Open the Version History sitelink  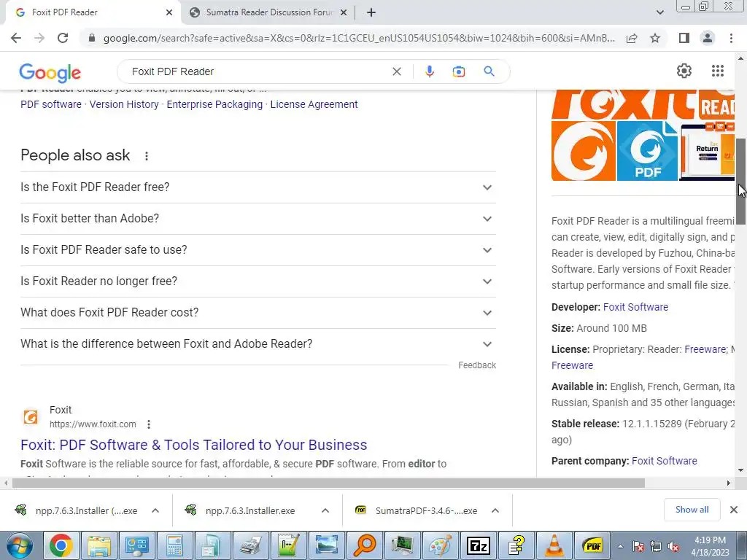pos(124,104)
